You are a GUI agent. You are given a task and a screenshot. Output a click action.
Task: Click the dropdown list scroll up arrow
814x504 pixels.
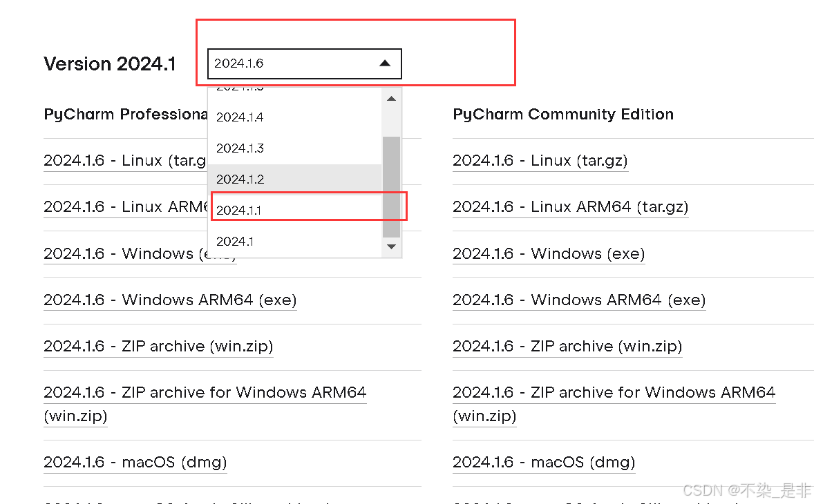coord(391,99)
